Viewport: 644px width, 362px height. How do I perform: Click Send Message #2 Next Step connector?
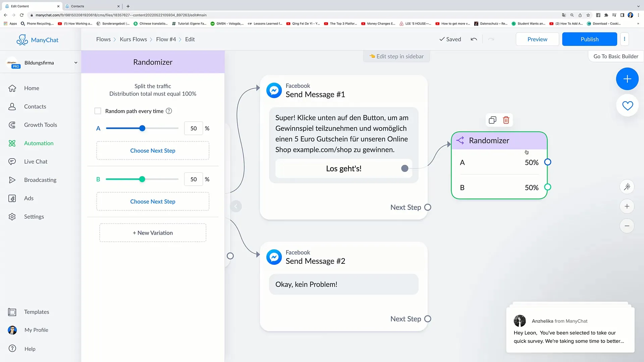point(428,319)
